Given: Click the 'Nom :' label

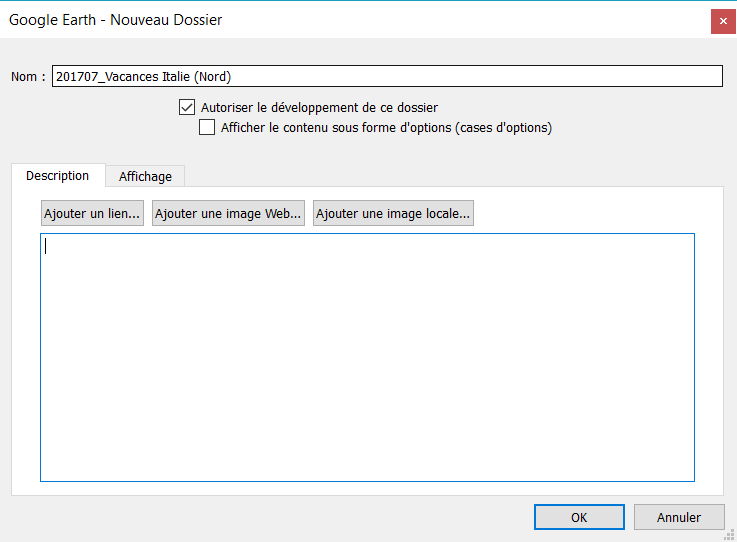Looking at the screenshot, I should point(28,77).
